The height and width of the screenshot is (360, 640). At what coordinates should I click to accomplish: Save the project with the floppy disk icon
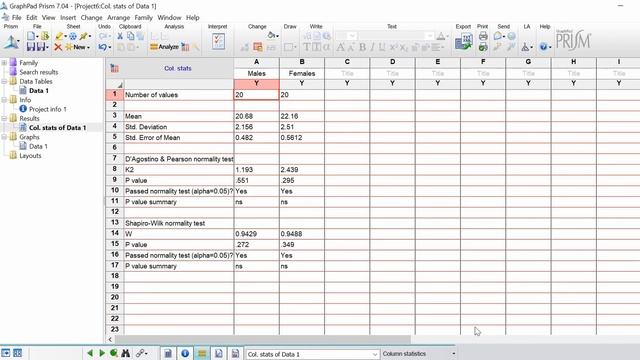pyautogui.click(x=31, y=47)
